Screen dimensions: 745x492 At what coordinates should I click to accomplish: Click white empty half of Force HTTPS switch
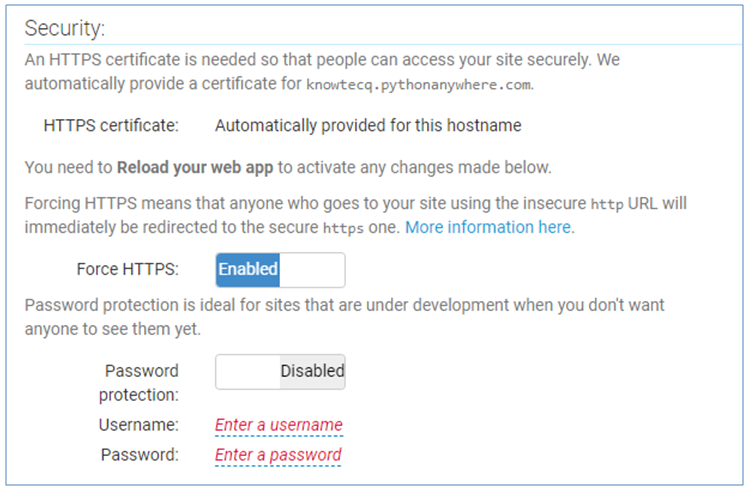click(x=312, y=270)
